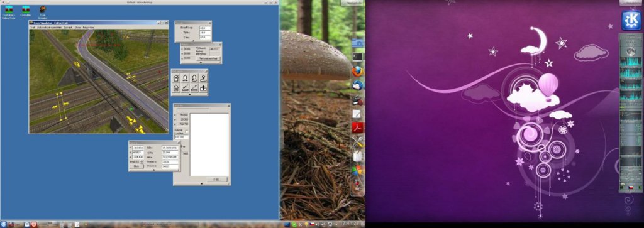Select the raise/lower height tool with vertical arrows
Screen dimensions: 644x228
[203, 87]
